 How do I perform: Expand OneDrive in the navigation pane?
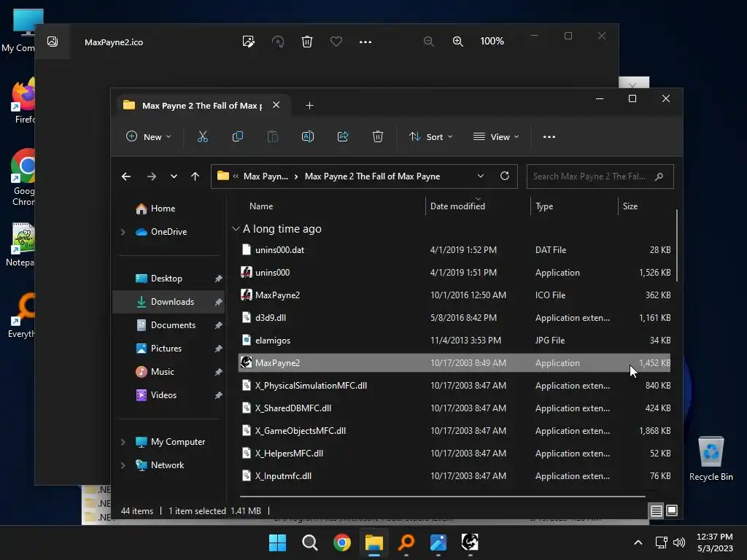click(123, 232)
